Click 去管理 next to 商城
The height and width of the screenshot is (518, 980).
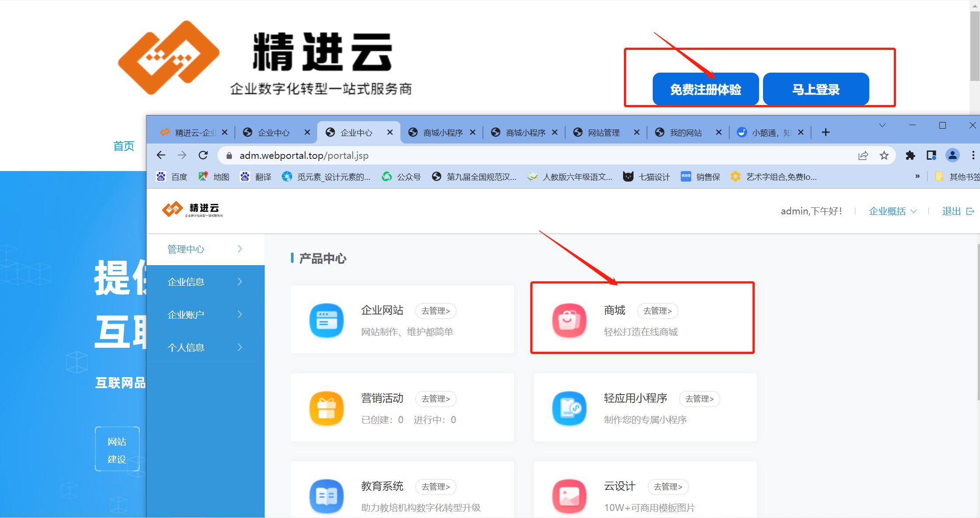(x=657, y=311)
